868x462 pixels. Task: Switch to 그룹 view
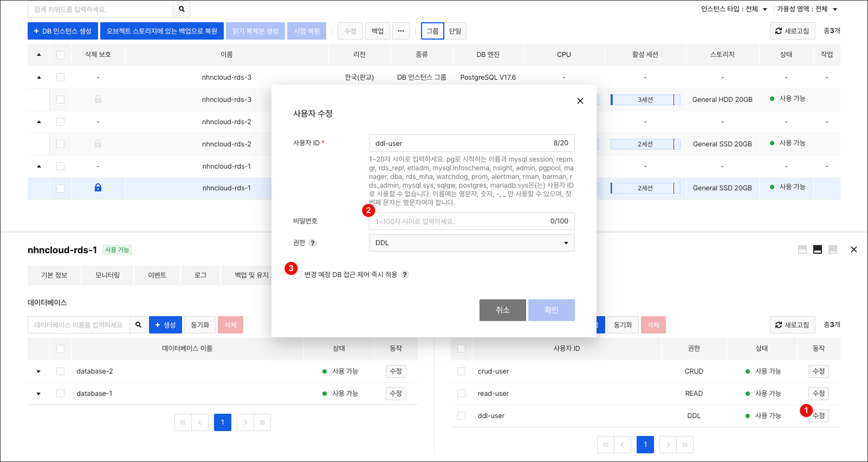coord(432,31)
